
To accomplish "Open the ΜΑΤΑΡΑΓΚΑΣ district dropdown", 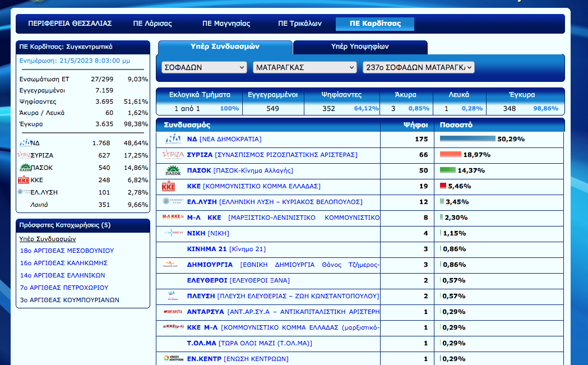I will [x=304, y=67].
